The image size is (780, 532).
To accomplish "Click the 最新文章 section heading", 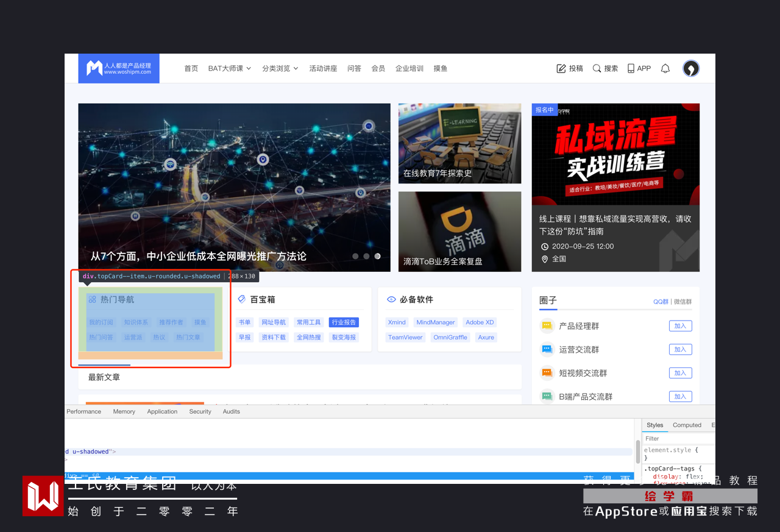I will tap(104, 377).
